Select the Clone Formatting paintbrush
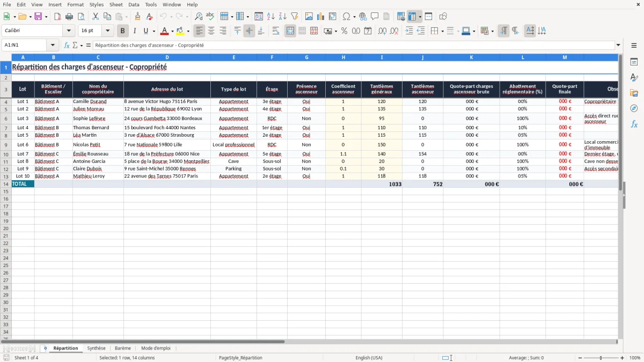The width and height of the screenshot is (644, 362). coord(138,17)
